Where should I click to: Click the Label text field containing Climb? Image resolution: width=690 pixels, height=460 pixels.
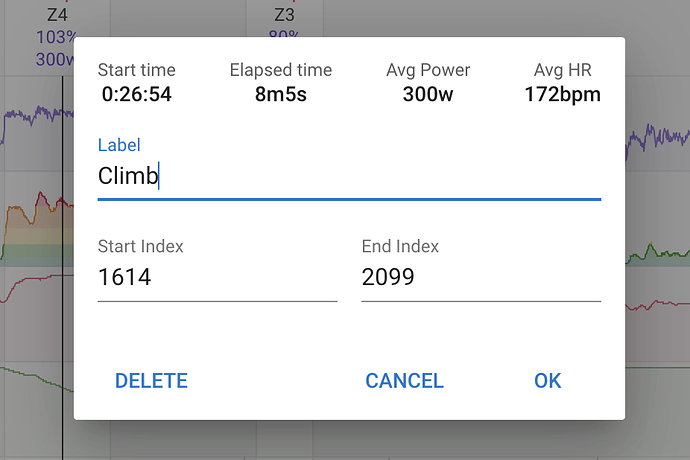[x=348, y=177]
